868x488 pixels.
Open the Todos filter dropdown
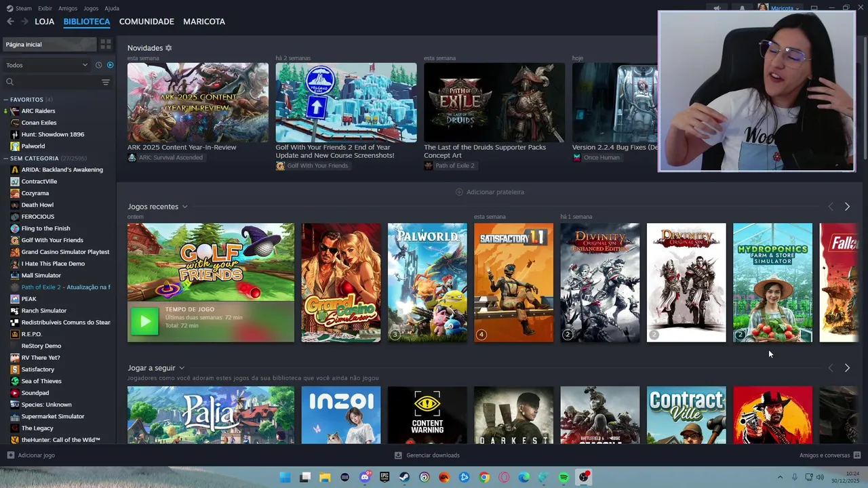pos(47,65)
